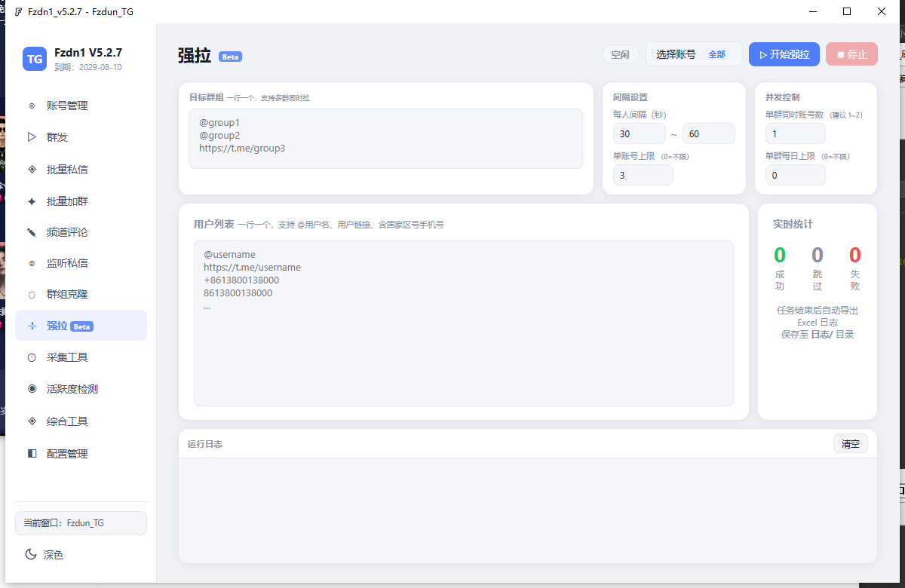Open 账号管理 page
Viewport: 905px width, 588px height.
81,106
